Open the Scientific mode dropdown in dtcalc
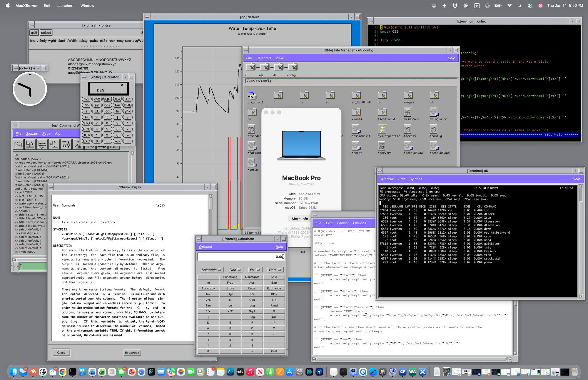Screen dimensions: 588x380 pos(212,270)
